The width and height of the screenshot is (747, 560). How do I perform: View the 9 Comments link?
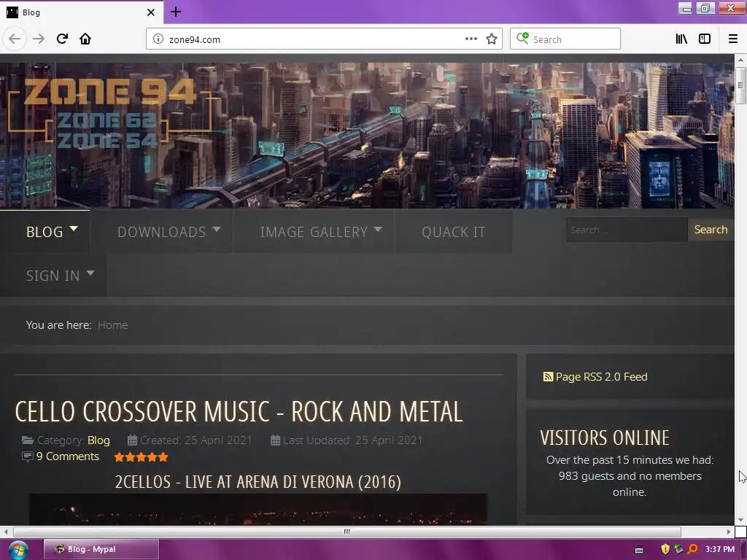point(68,456)
